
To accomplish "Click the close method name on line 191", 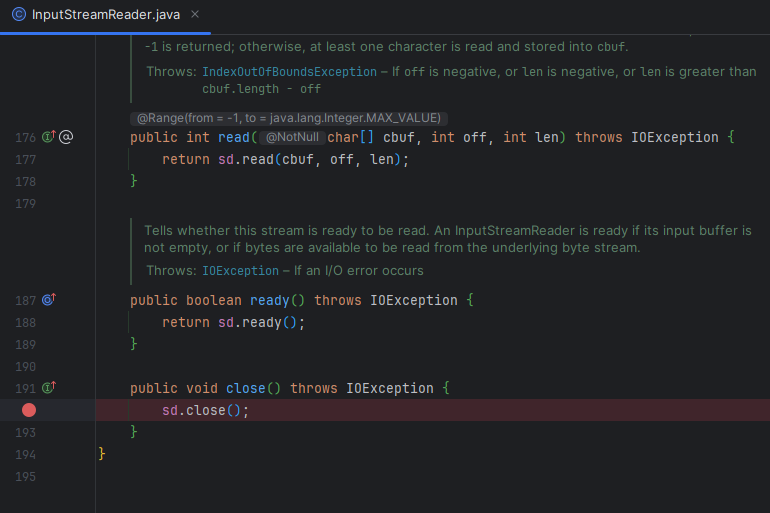I will click(245, 388).
